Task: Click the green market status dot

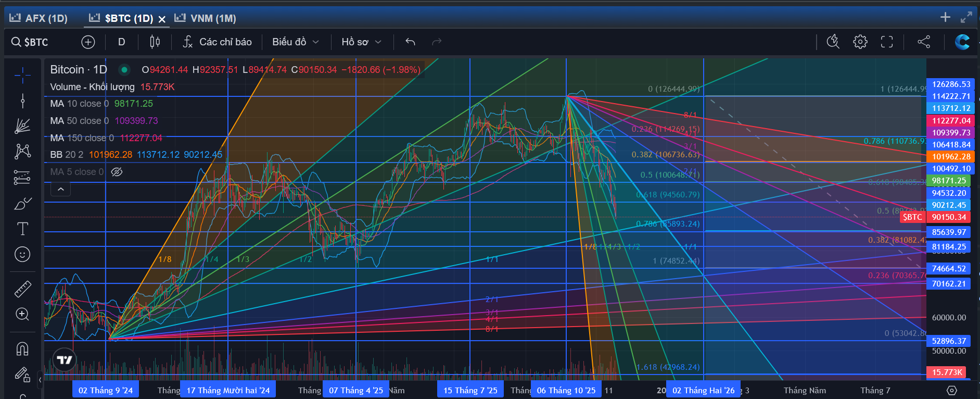Action: [124, 70]
